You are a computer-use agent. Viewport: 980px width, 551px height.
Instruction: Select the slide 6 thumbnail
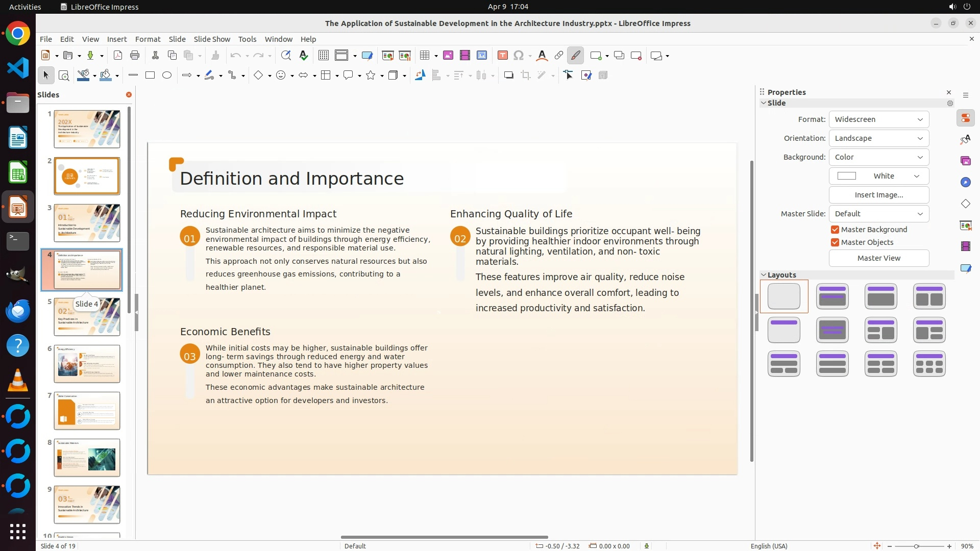tap(87, 364)
